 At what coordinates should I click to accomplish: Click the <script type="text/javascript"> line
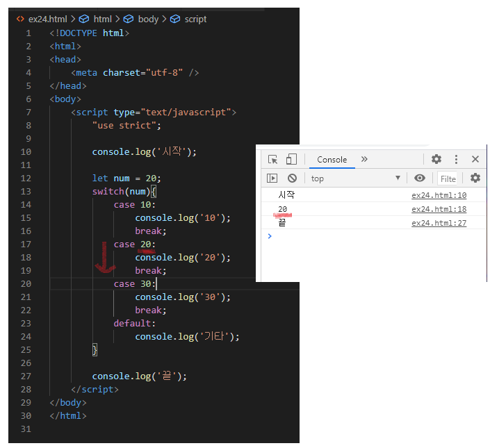(x=154, y=113)
